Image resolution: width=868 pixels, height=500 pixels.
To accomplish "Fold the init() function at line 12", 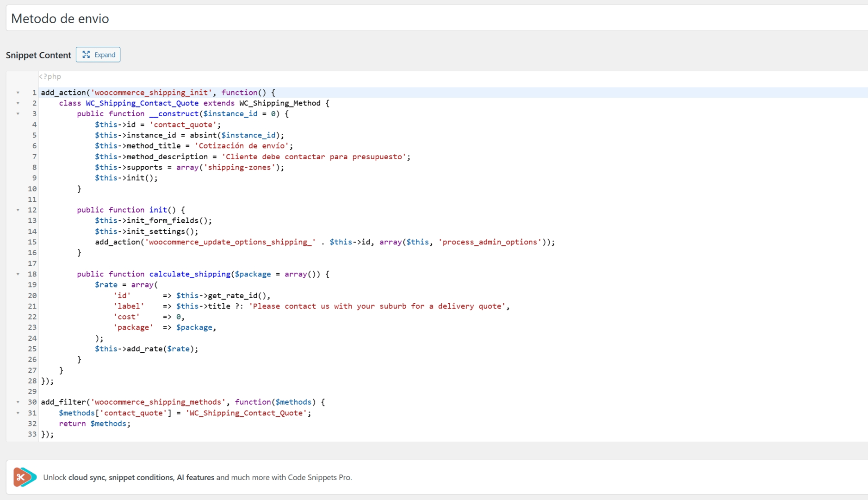I will pyautogui.click(x=18, y=210).
